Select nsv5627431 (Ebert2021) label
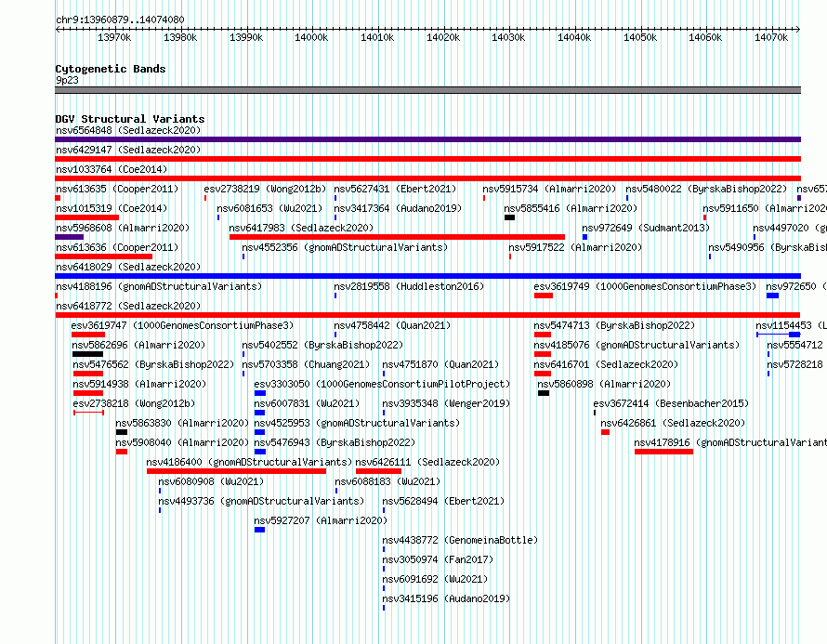The width and height of the screenshot is (827, 644). [x=395, y=189]
